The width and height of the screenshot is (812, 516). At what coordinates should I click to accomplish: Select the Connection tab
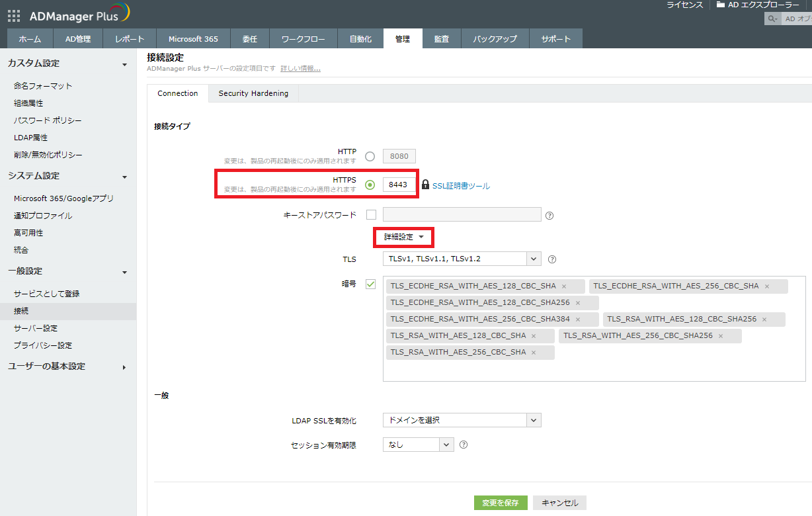(x=178, y=93)
